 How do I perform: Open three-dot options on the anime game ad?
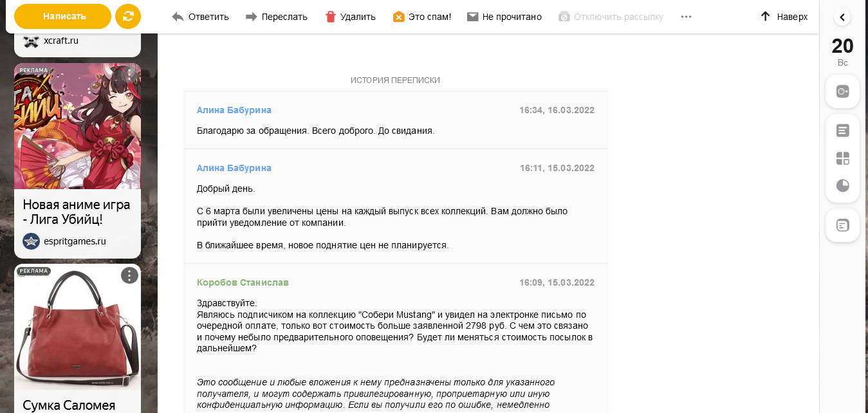(129, 73)
